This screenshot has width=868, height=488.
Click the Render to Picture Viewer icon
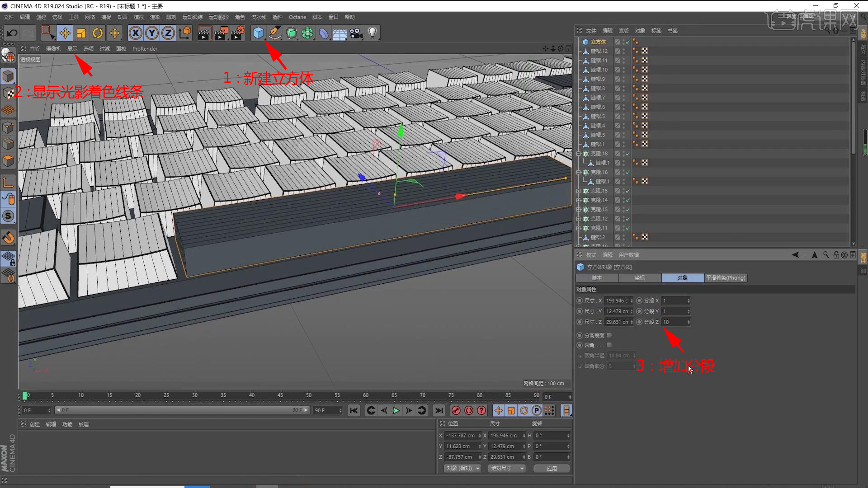[221, 33]
